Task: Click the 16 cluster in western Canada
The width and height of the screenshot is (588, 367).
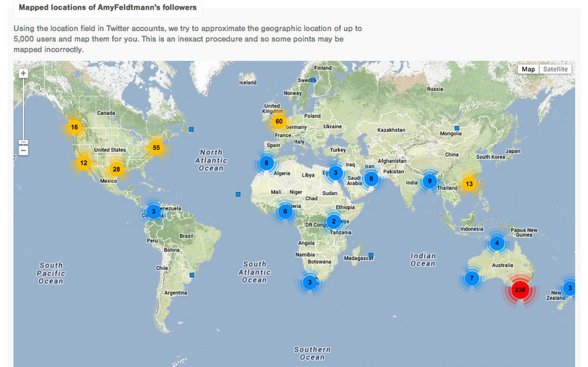Action: pyautogui.click(x=74, y=127)
